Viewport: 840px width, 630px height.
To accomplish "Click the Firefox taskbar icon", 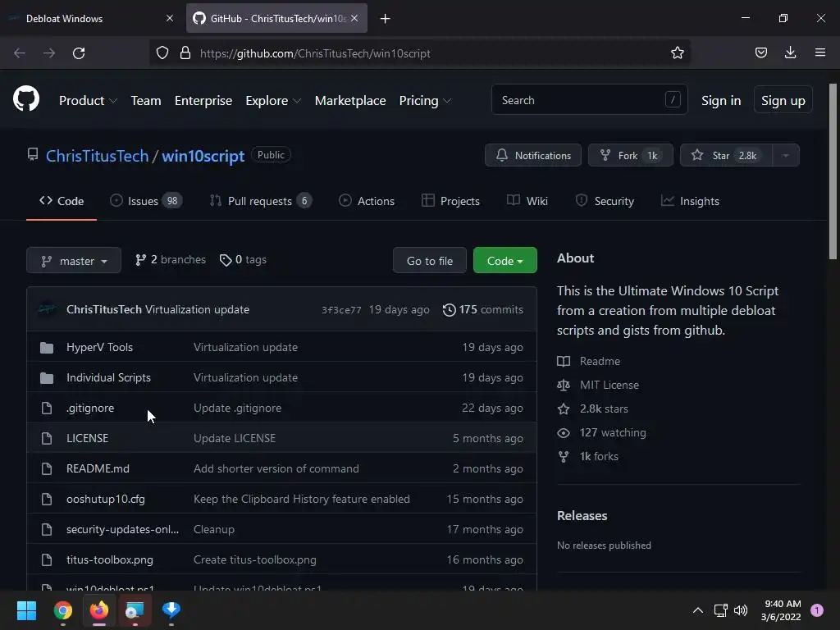I will 99,610.
